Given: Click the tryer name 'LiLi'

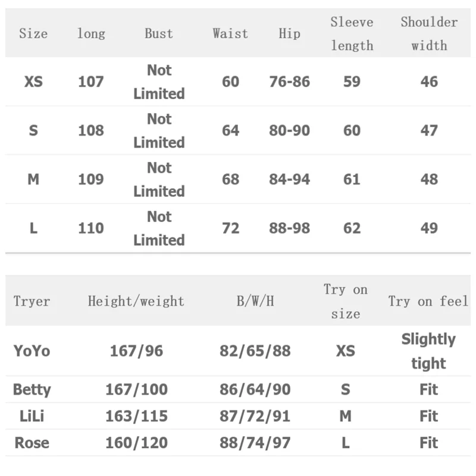Looking at the screenshot, I should tap(32, 416).
